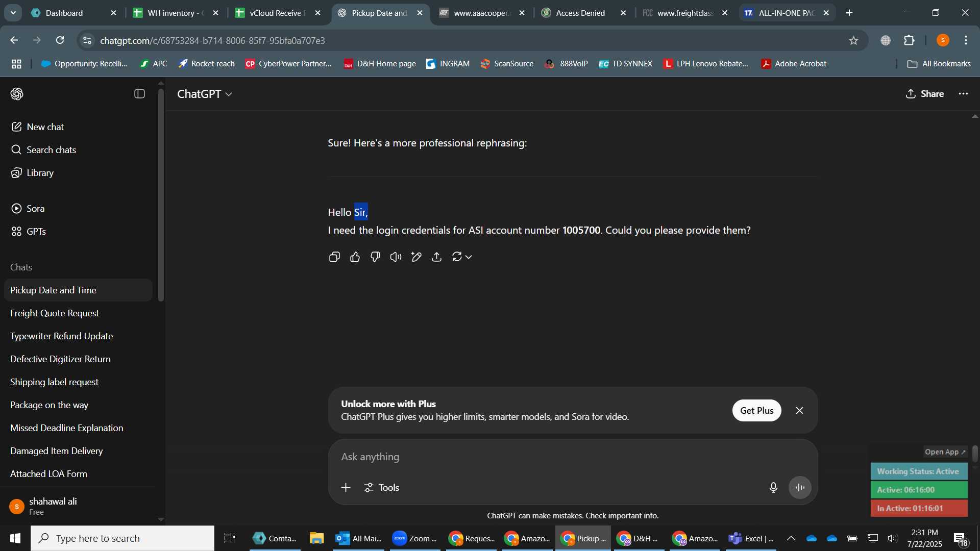Viewport: 980px width, 551px height.
Task: Open conversation options three-dot menu
Action: pyautogui.click(x=963, y=94)
